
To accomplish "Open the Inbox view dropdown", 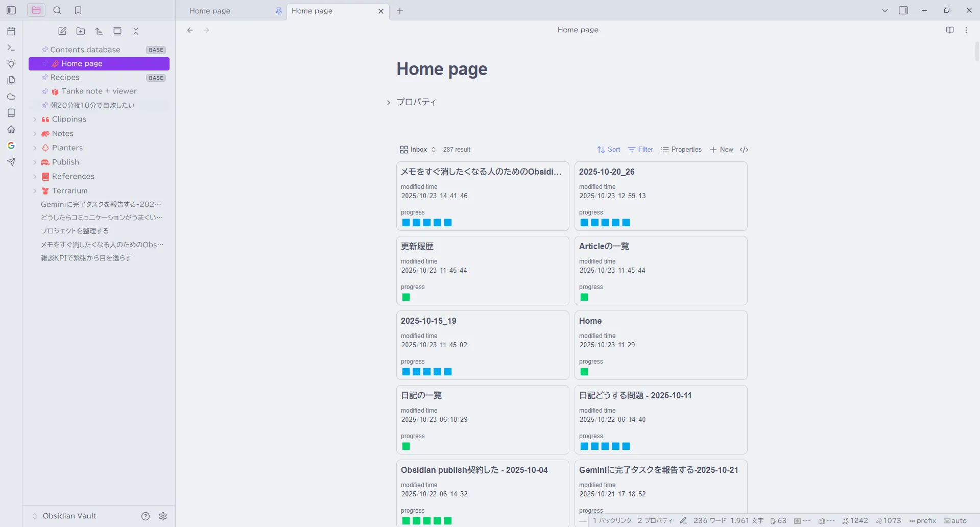I will coord(418,150).
